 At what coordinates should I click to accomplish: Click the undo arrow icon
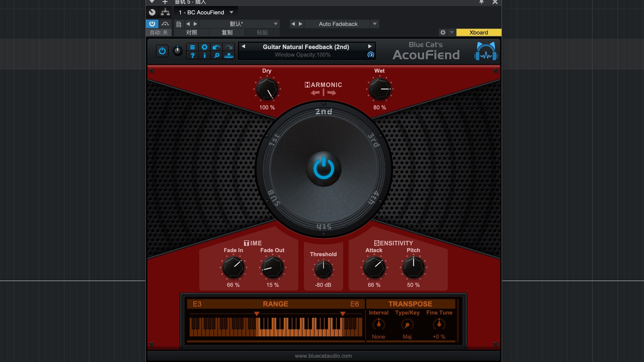click(x=216, y=47)
